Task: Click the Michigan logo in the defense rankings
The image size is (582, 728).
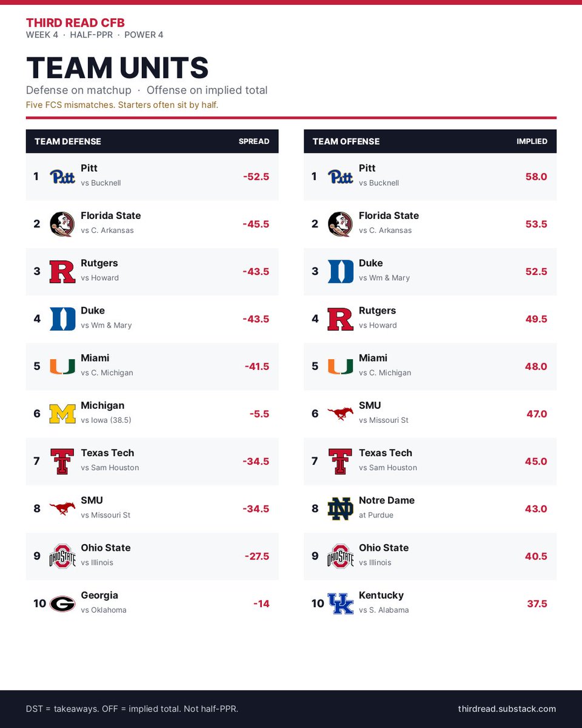Action: tap(62, 414)
